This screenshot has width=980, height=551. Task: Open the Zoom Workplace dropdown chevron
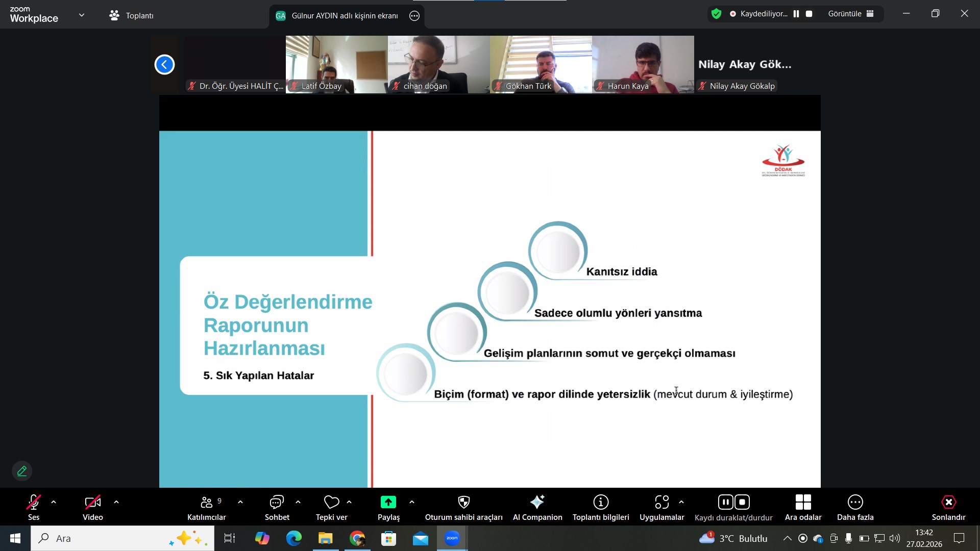82,15
